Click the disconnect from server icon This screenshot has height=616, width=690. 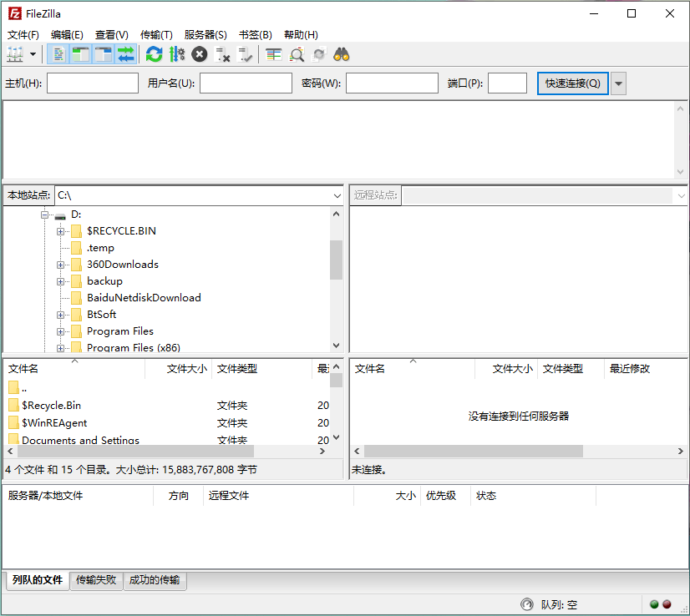coord(222,54)
